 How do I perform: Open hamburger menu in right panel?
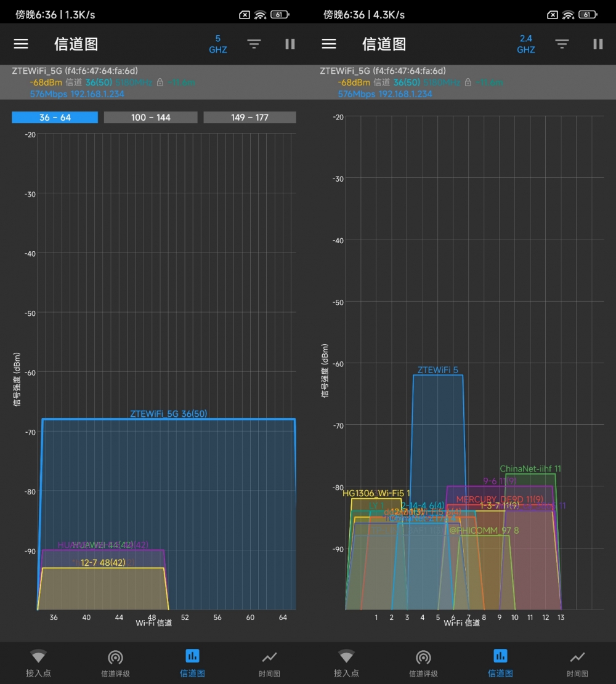point(329,44)
